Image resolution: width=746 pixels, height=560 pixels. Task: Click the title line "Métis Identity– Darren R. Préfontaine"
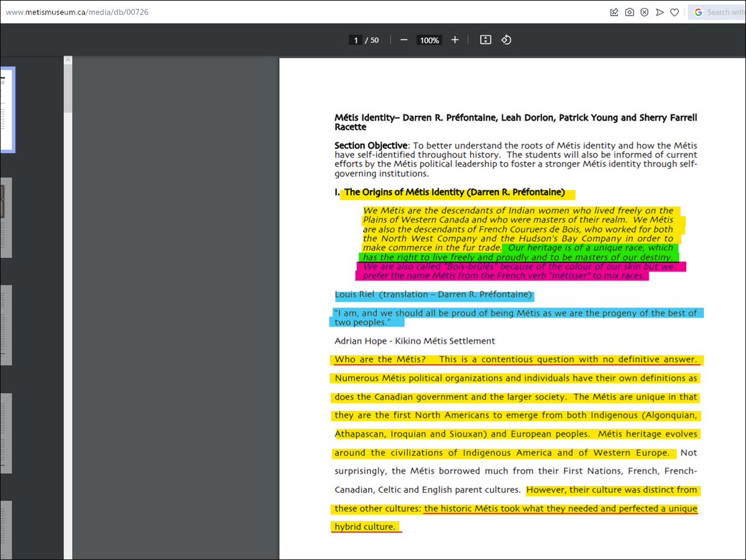click(516, 122)
